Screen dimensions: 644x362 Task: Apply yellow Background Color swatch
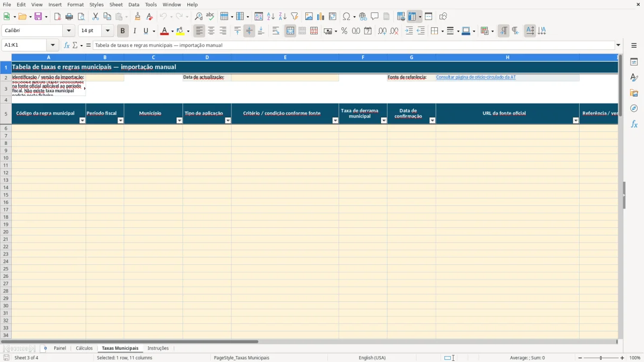(x=180, y=31)
